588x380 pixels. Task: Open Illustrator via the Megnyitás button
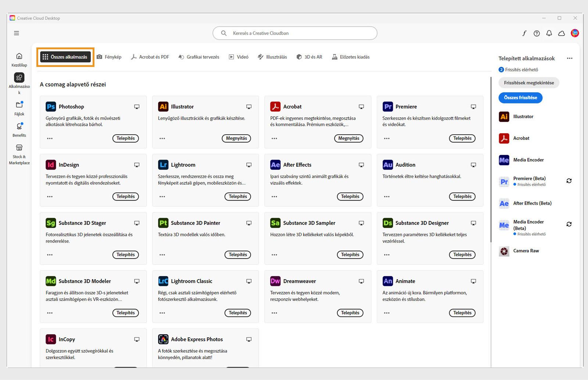tap(236, 138)
